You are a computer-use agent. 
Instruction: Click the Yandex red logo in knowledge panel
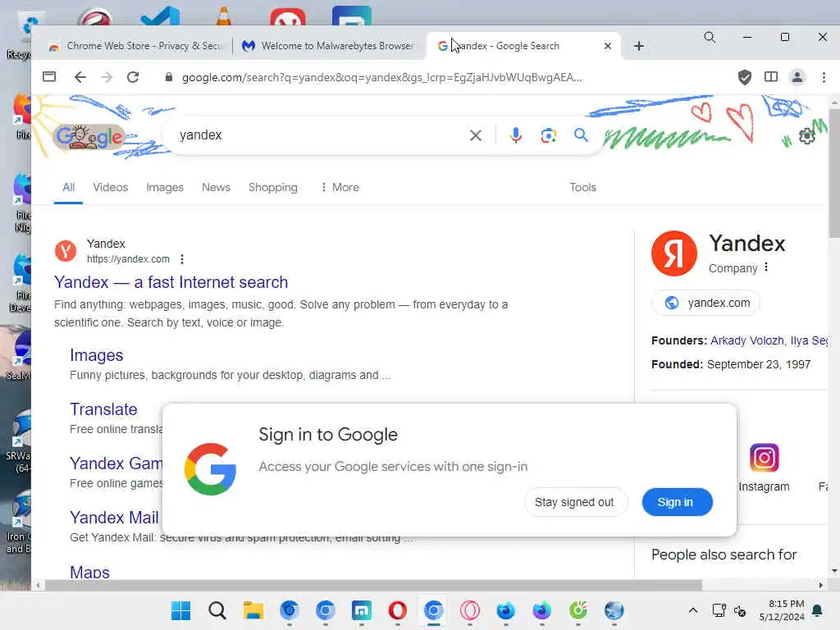coord(674,253)
